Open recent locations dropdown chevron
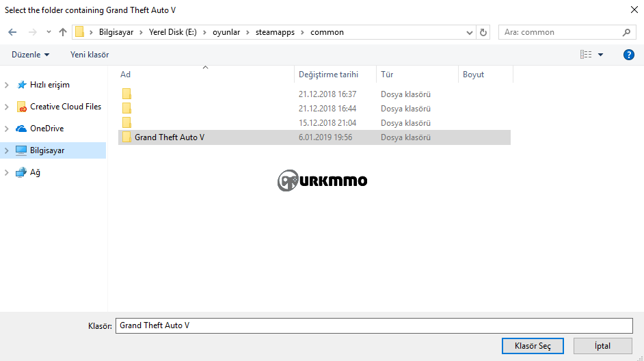The width and height of the screenshot is (644, 361). click(x=49, y=32)
